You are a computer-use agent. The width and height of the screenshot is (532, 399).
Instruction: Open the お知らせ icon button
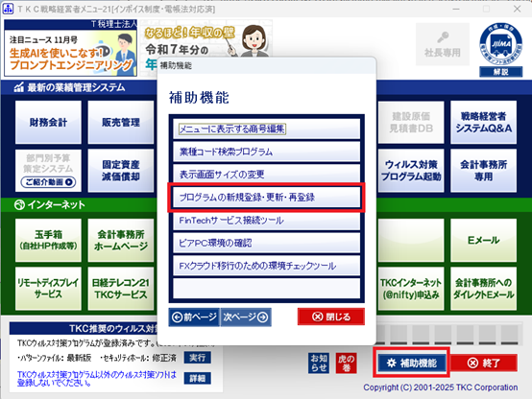coord(319,364)
